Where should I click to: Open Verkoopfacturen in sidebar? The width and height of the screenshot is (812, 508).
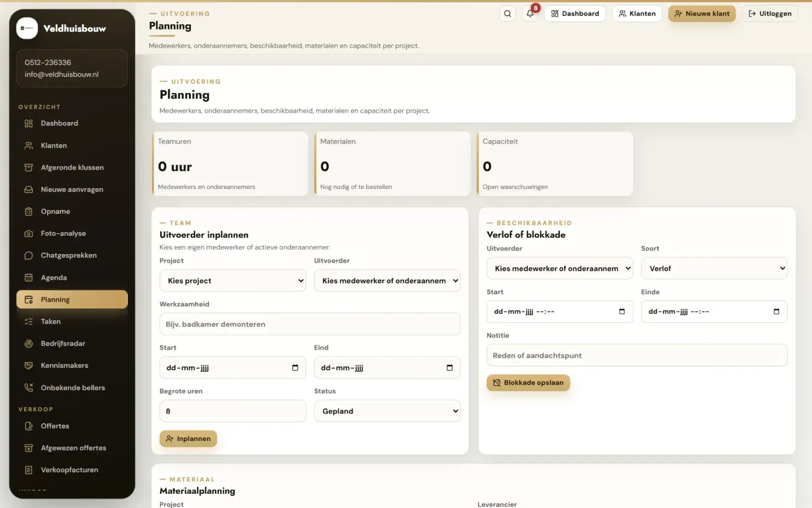pyautogui.click(x=72, y=470)
